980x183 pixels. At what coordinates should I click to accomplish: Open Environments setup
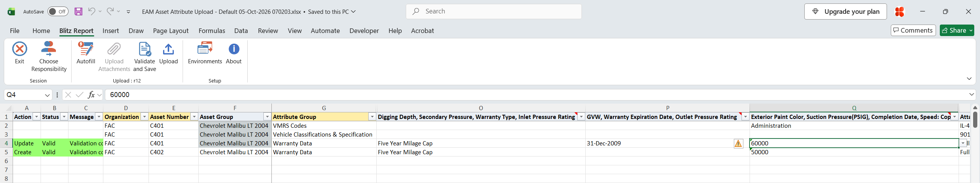[x=205, y=53]
